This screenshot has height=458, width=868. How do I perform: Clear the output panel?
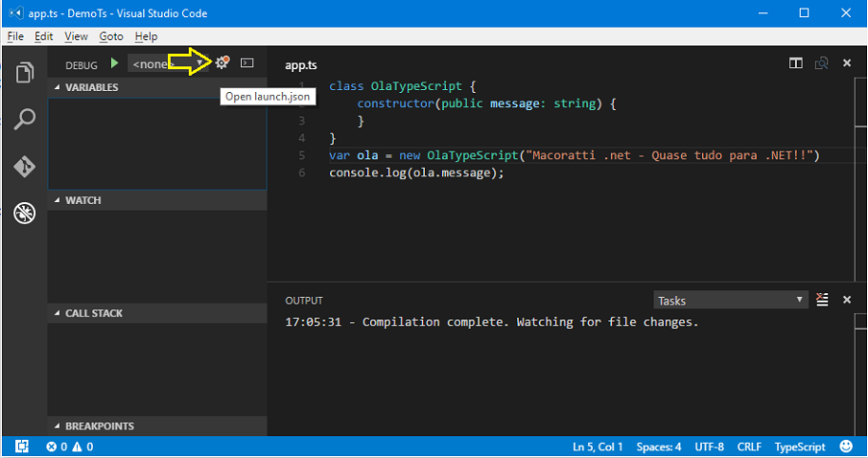(x=822, y=300)
